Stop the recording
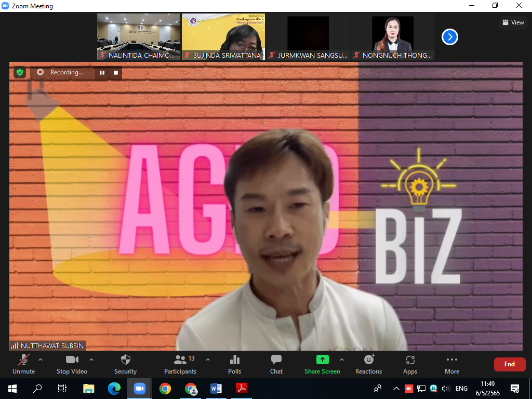Screen dimensions: 532x399 click(x=116, y=73)
